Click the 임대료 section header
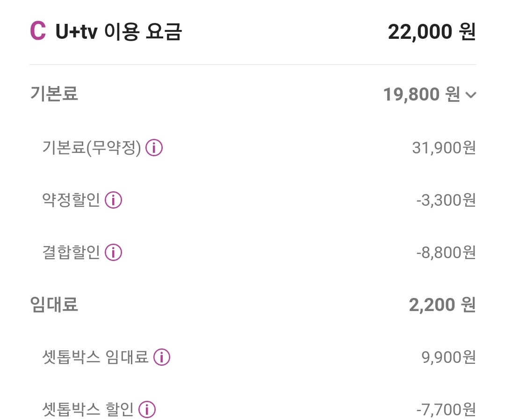 tap(54, 304)
